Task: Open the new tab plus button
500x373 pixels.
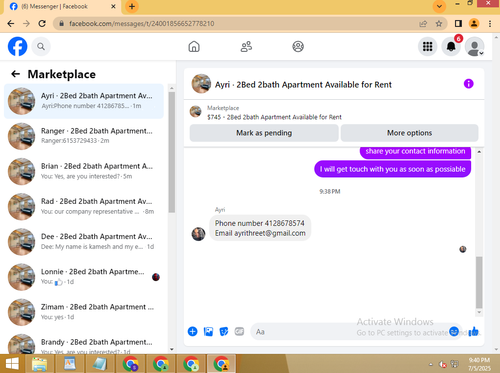Action: pos(132,6)
